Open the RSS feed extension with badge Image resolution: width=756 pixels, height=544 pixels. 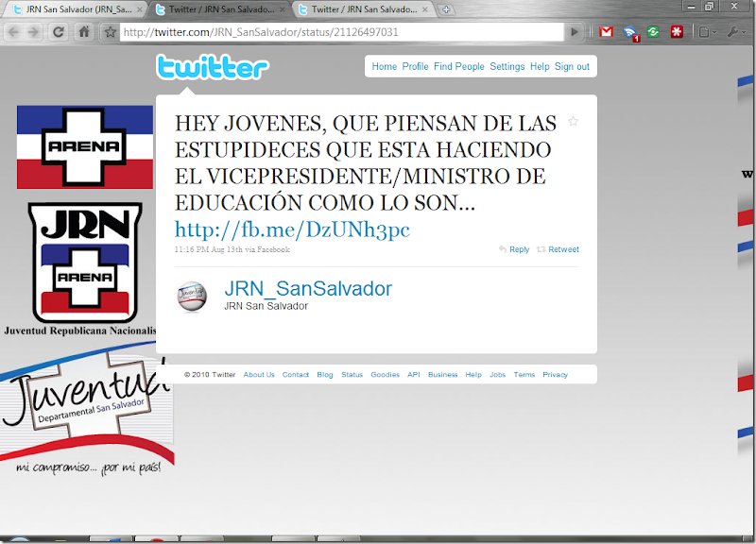[x=630, y=33]
